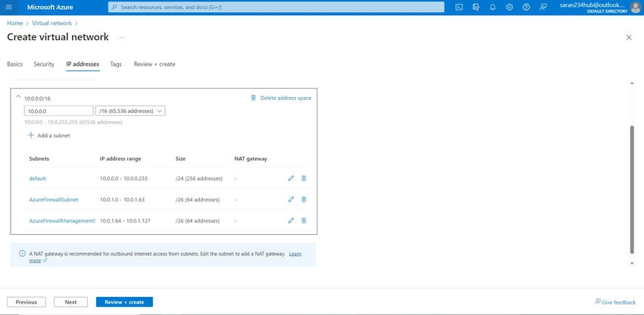Click the Delete address space text
This screenshot has width=644, height=315.
click(286, 98)
